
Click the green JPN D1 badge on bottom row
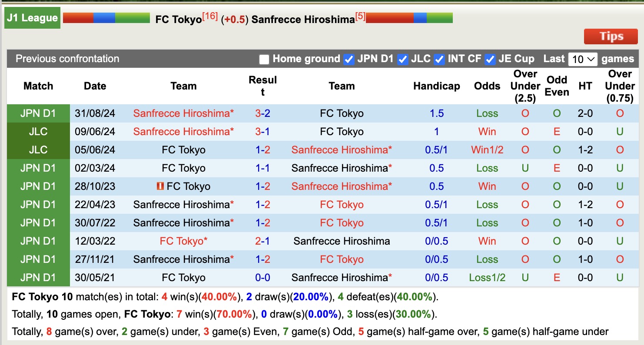point(38,277)
